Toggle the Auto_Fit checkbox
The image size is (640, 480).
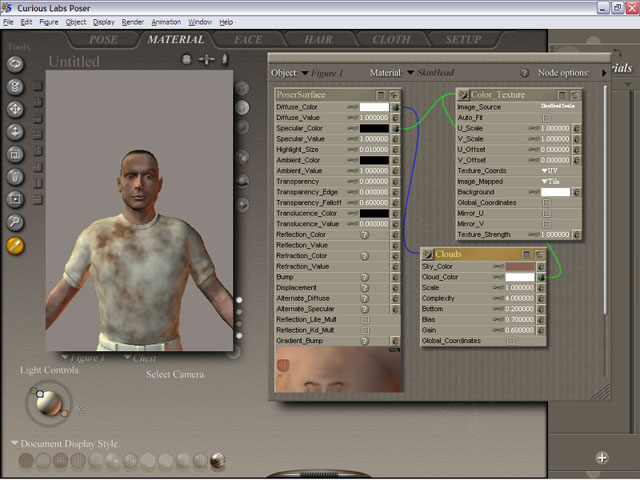point(545,117)
